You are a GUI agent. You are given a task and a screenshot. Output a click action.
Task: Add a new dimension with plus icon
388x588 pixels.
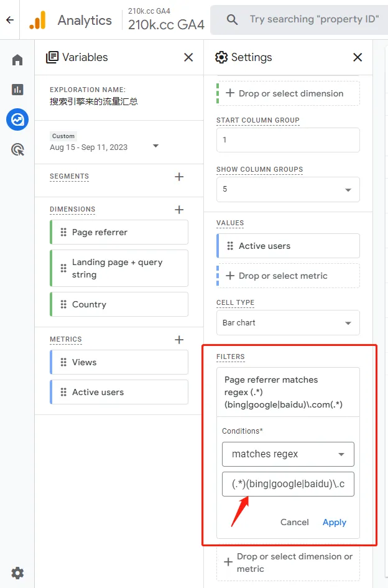179,210
